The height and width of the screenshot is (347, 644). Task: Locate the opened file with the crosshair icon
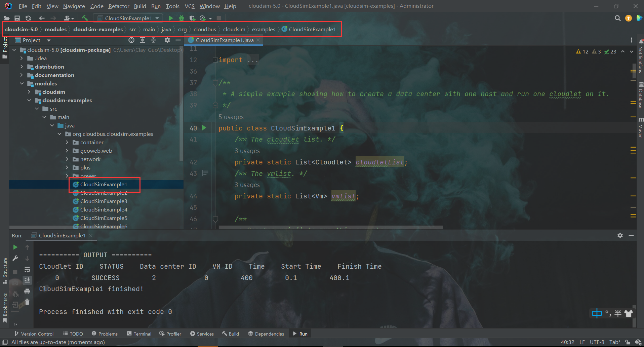pos(131,40)
